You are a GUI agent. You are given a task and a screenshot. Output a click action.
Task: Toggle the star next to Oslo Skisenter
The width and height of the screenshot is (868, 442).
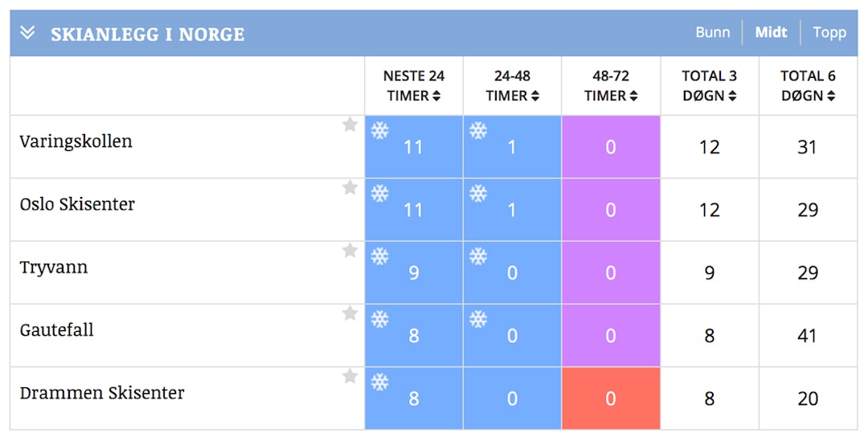(350, 187)
